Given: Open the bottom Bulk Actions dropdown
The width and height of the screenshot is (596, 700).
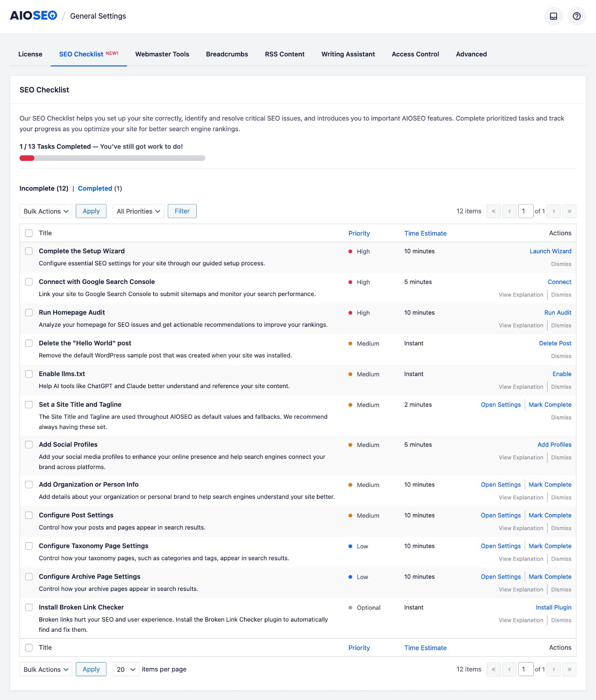Looking at the screenshot, I should 46,669.
